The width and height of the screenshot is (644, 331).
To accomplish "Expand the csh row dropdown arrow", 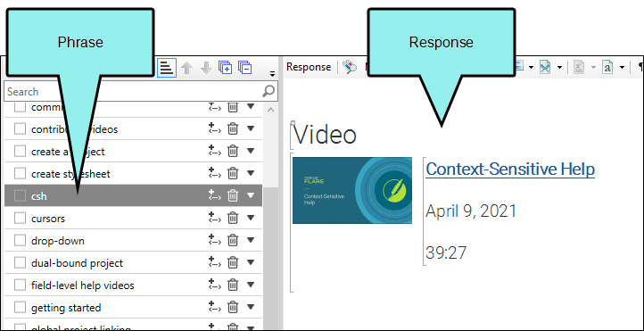I will pos(251,195).
